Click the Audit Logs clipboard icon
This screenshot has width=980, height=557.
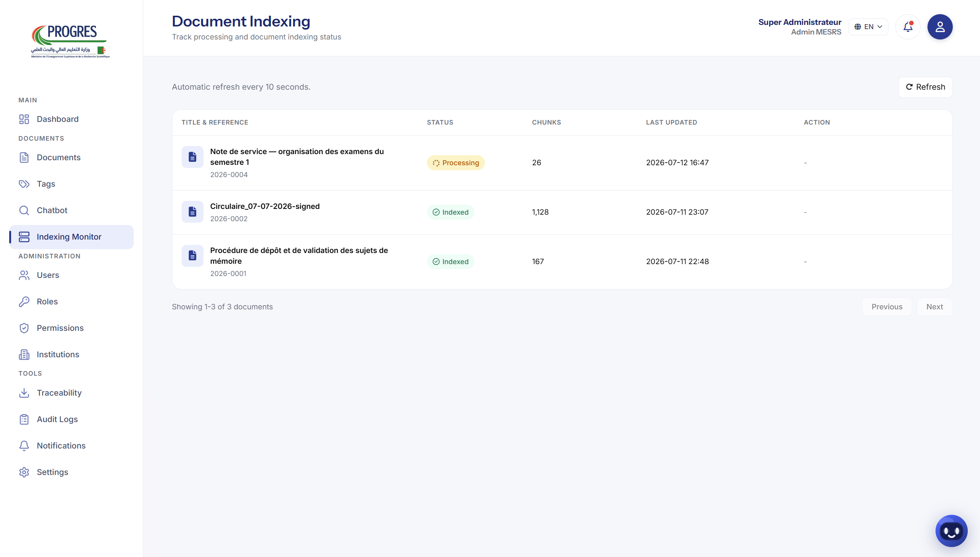click(x=24, y=419)
